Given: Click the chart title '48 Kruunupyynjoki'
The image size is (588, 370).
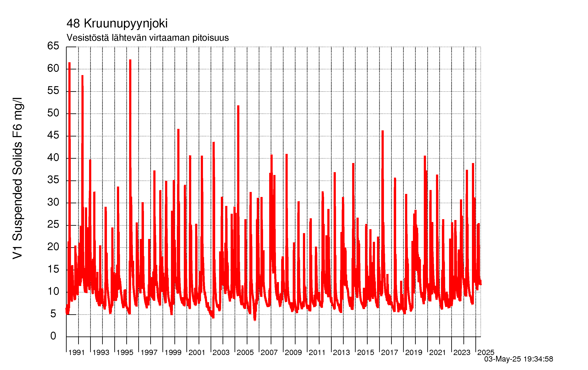Looking at the screenshot, I should [117, 24].
